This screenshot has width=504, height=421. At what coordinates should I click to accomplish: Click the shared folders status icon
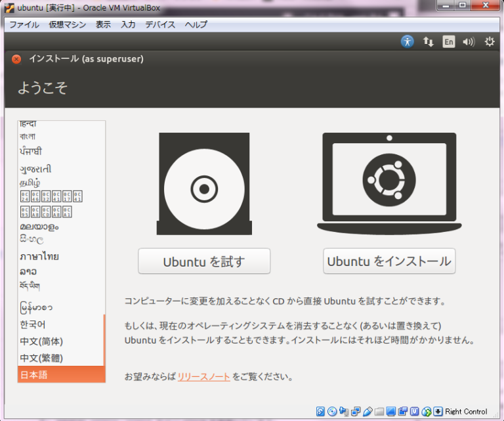[x=379, y=412]
